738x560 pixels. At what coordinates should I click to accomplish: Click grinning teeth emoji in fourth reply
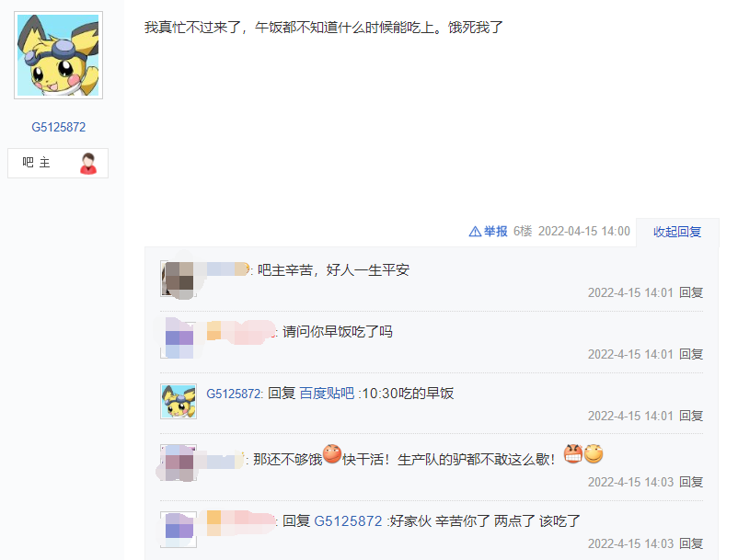573,453
